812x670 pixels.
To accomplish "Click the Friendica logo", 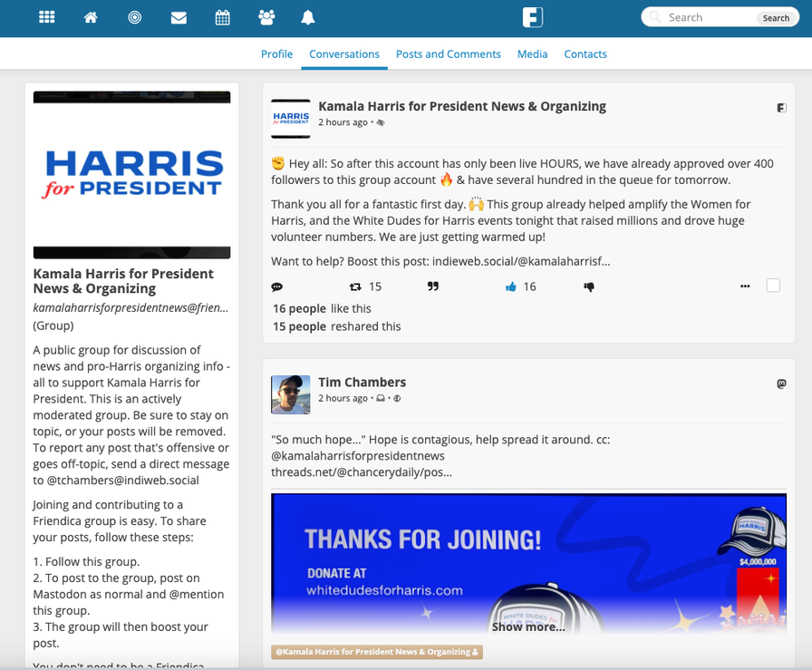I will [532, 17].
